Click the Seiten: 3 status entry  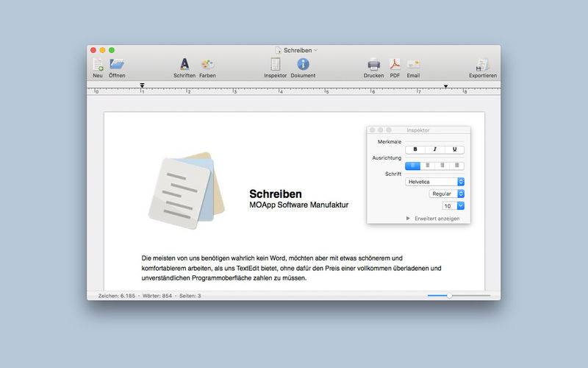tap(190, 296)
